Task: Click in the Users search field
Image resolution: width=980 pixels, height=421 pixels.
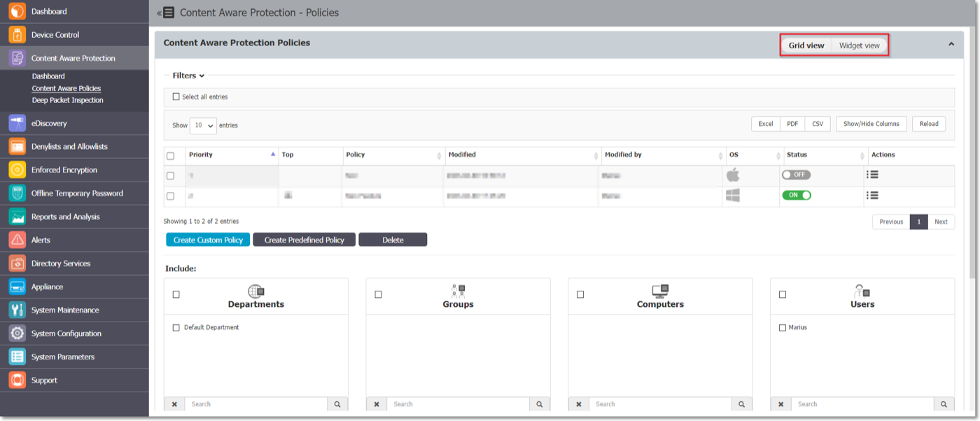Action: [x=862, y=404]
